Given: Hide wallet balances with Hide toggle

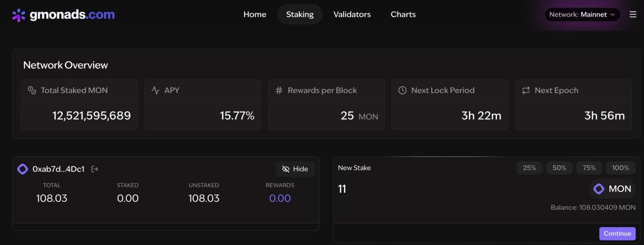Looking at the screenshot, I should tap(295, 169).
